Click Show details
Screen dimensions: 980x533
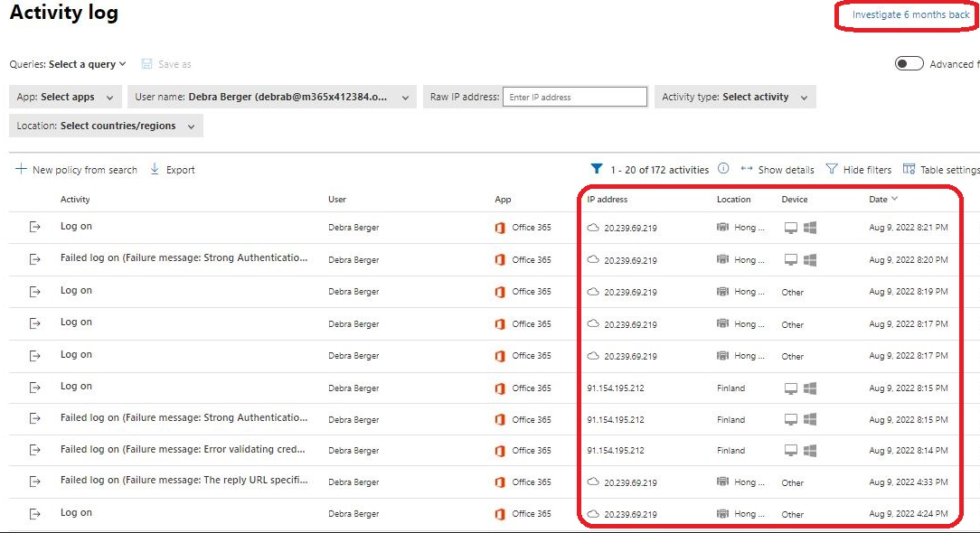tap(777, 170)
